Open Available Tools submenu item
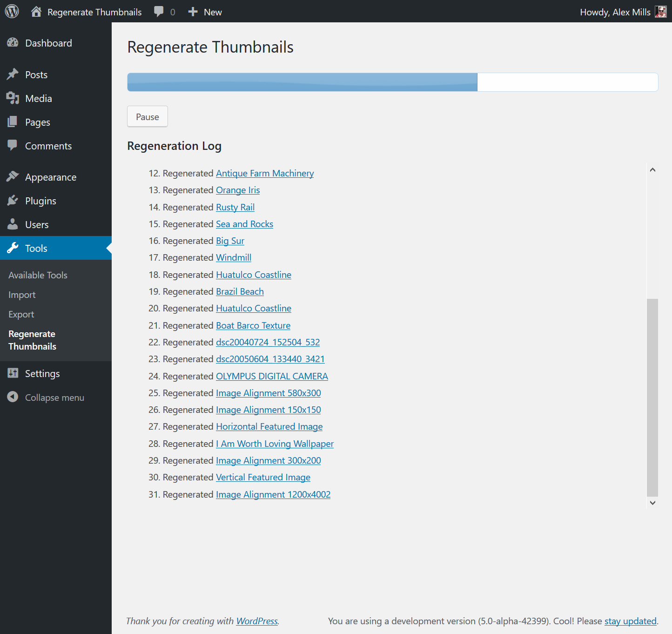The width and height of the screenshot is (672, 634). tap(38, 275)
